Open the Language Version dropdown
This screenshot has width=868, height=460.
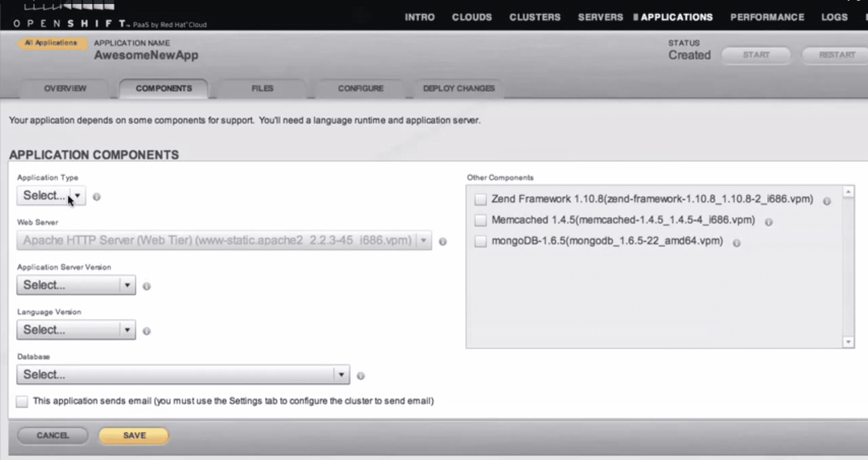pyautogui.click(x=76, y=330)
